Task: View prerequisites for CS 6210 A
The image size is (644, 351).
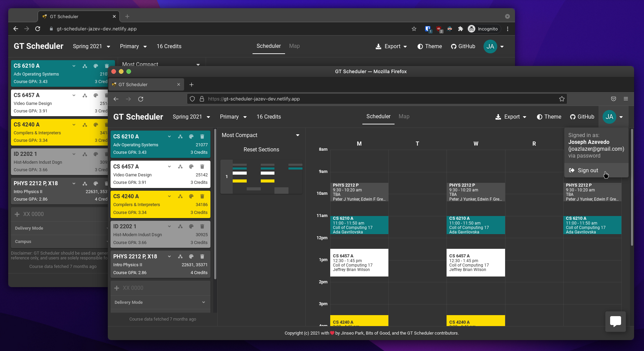Action: tap(180, 136)
